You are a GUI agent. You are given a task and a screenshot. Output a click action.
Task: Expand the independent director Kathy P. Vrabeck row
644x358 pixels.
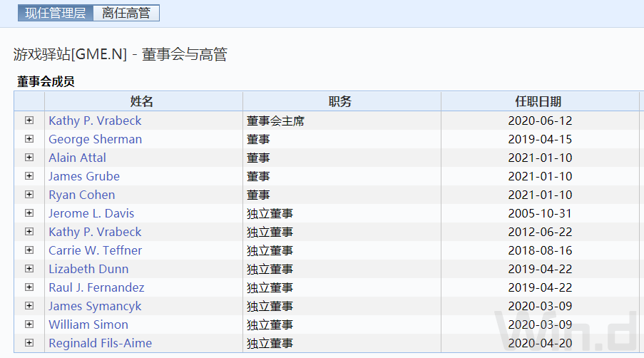29,232
